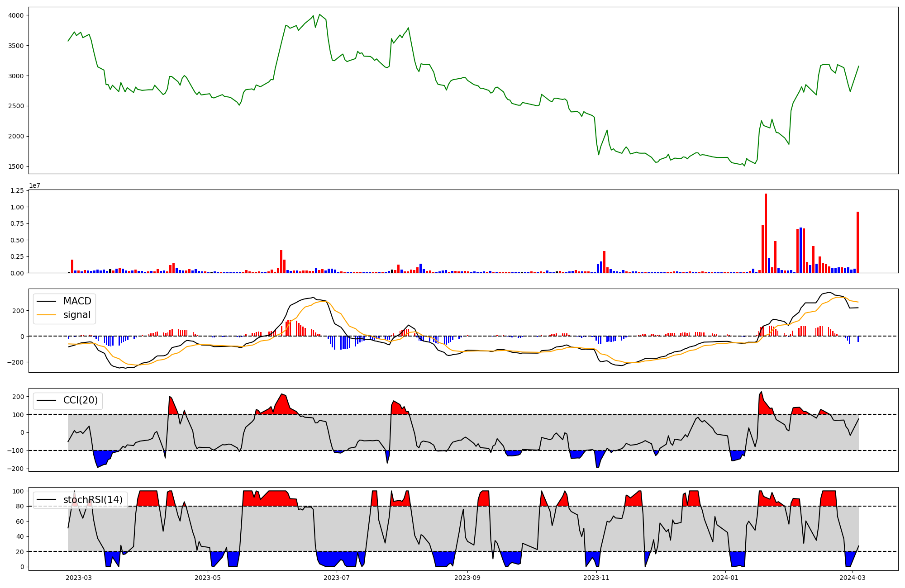Click the 2023-07 x-axis date label
The image size is (905, 588).
point(337,578)
